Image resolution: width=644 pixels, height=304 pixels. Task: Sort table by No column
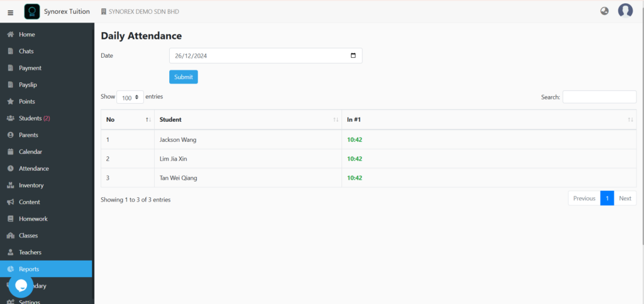click(127, 120)
